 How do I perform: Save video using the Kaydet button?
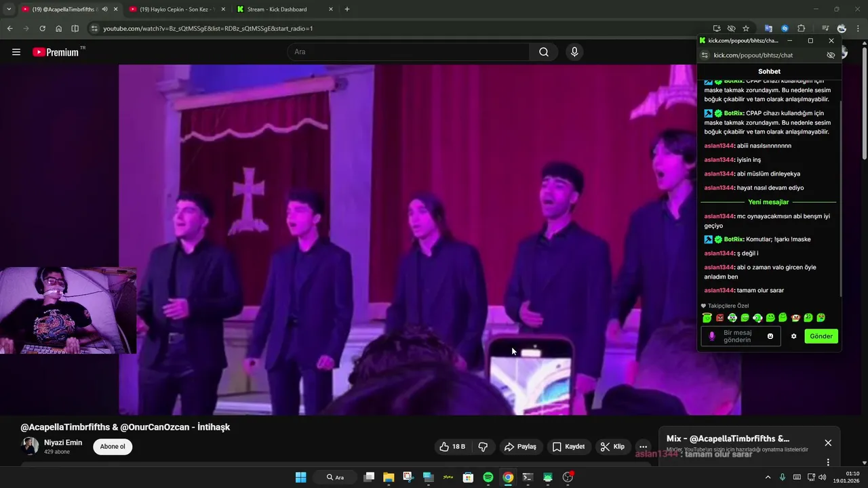pyautogui.click(x=568, y=447)
